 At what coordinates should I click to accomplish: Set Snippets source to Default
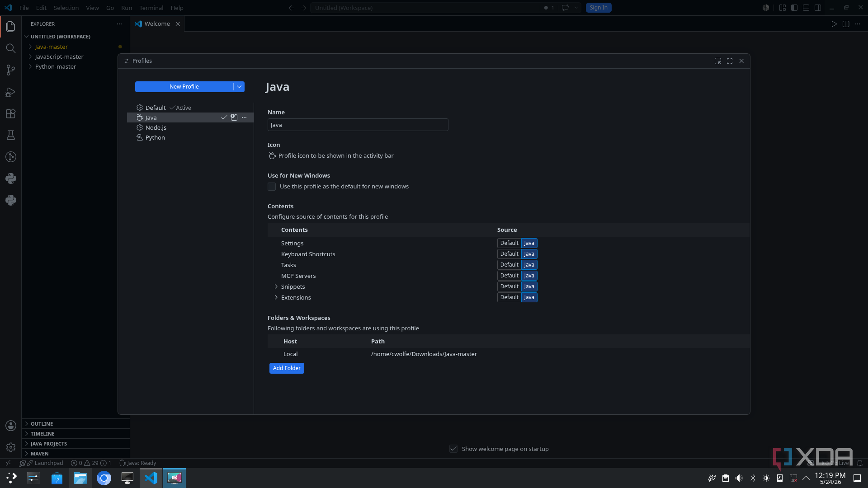(x=509, y=286)
